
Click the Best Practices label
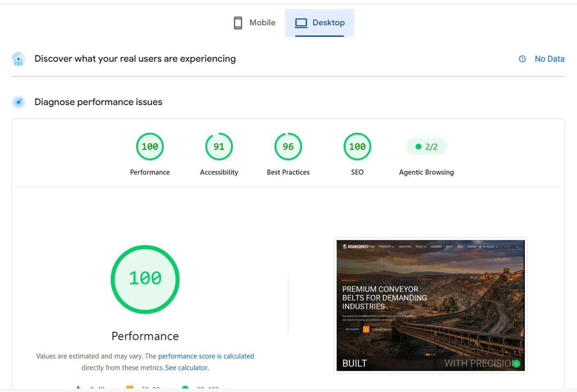tap(288, 172)
